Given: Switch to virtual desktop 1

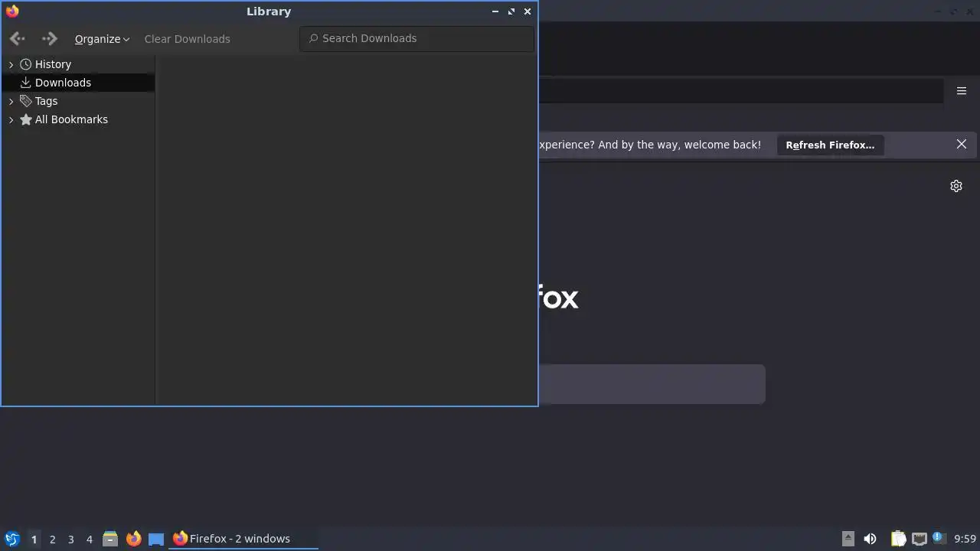Looking at the screenshot, I should 34,539.
